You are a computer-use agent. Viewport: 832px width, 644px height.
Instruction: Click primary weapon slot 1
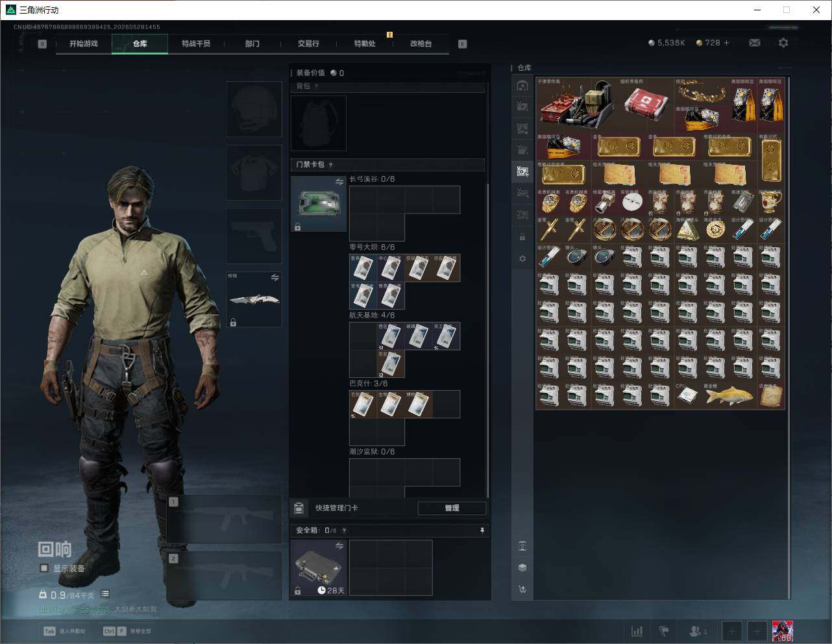pos(225,519)
